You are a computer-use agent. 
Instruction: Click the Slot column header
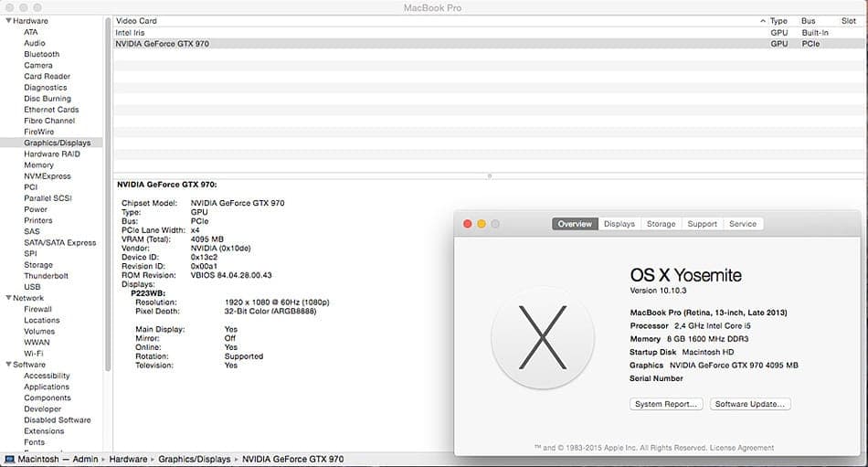pos(849,21)
